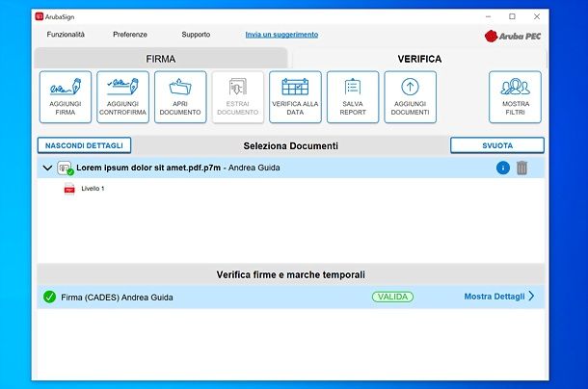Click the signed document icon beside Lorem ipsum
The width and height of the screenshot is (588, 389).
tap(65, 168)
